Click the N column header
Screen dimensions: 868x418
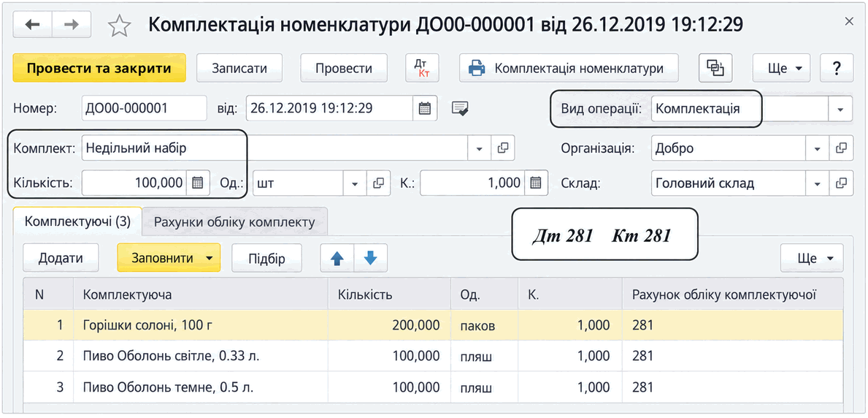tap(48, 294)
